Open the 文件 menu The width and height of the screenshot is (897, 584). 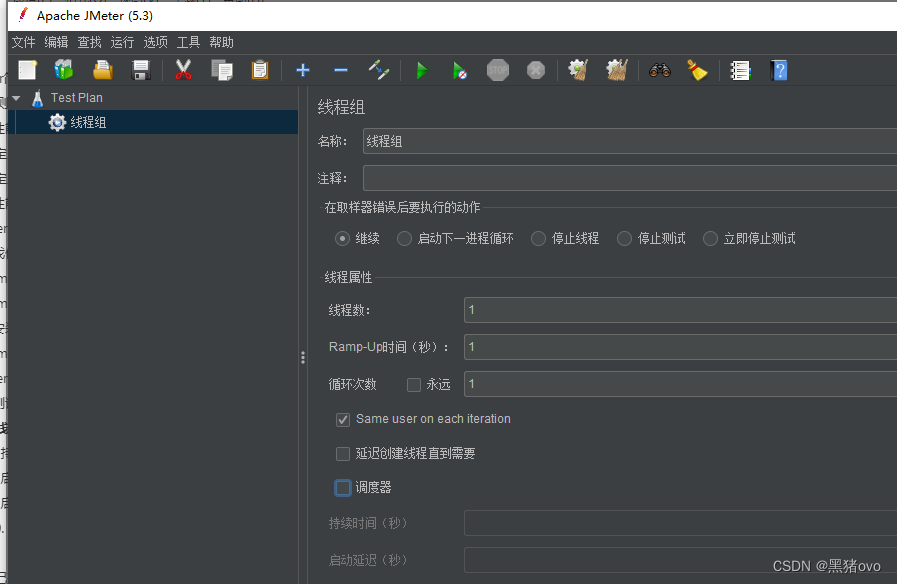[23, 42]
